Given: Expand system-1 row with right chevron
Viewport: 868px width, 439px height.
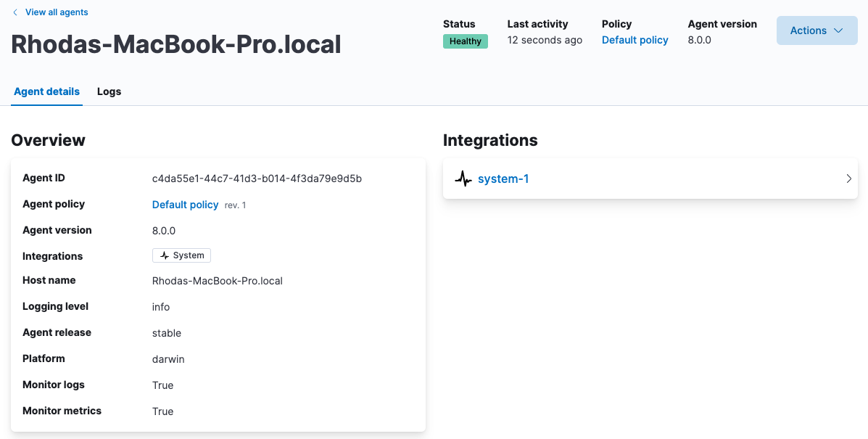Looking at the screenshot, I should tap(848, 179).
